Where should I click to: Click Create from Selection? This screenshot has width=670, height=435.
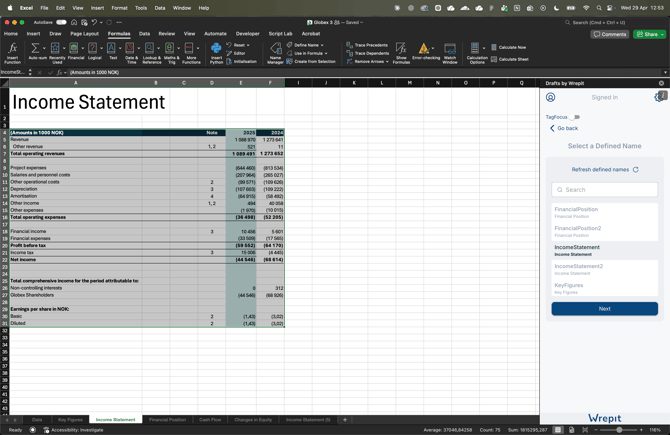pos(311,62)
